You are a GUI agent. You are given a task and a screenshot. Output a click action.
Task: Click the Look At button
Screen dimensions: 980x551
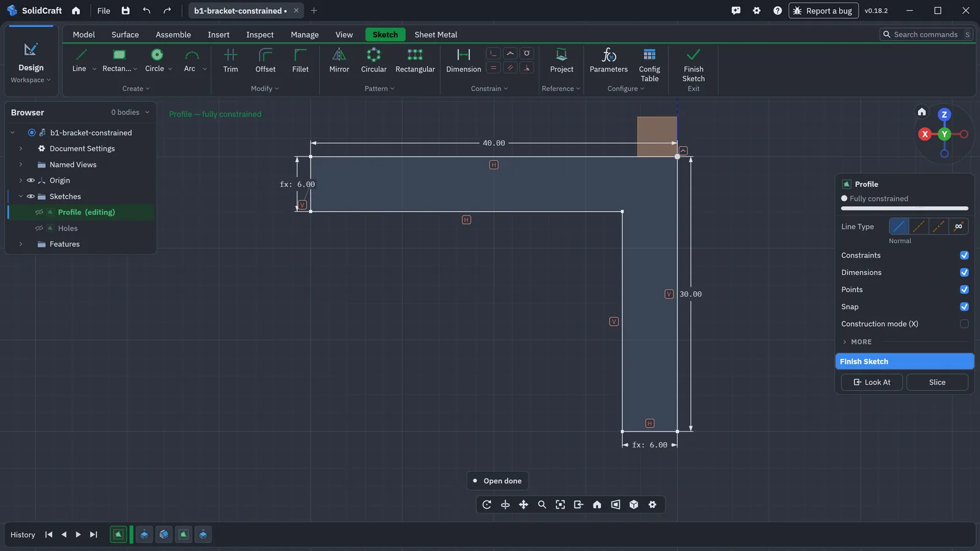[x=872, y=383]
